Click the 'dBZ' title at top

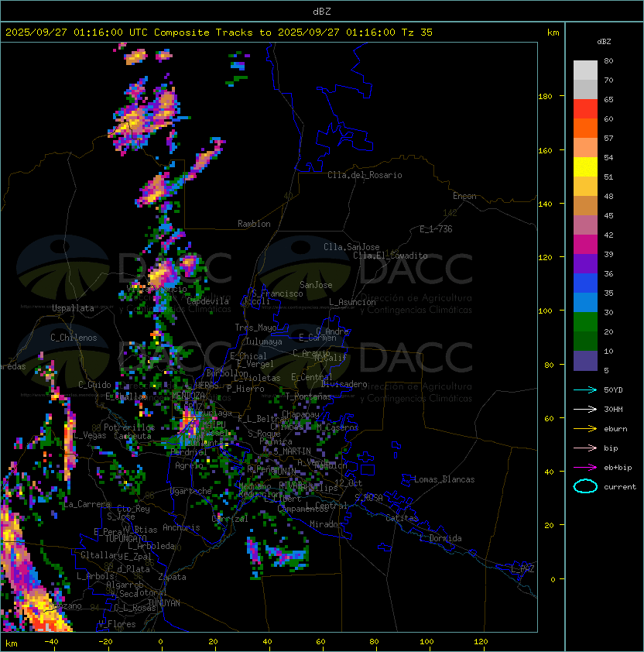322,12
